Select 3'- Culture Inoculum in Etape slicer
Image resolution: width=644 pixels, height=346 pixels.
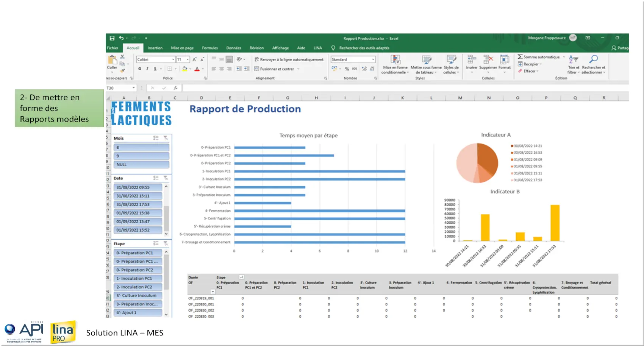[x=138, y=295]
